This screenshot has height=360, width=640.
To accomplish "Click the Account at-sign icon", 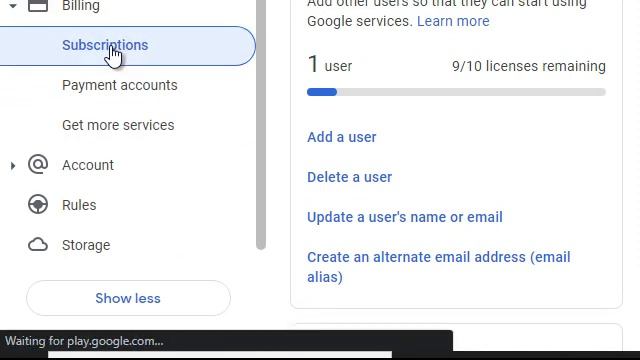I will click(38, 164).
